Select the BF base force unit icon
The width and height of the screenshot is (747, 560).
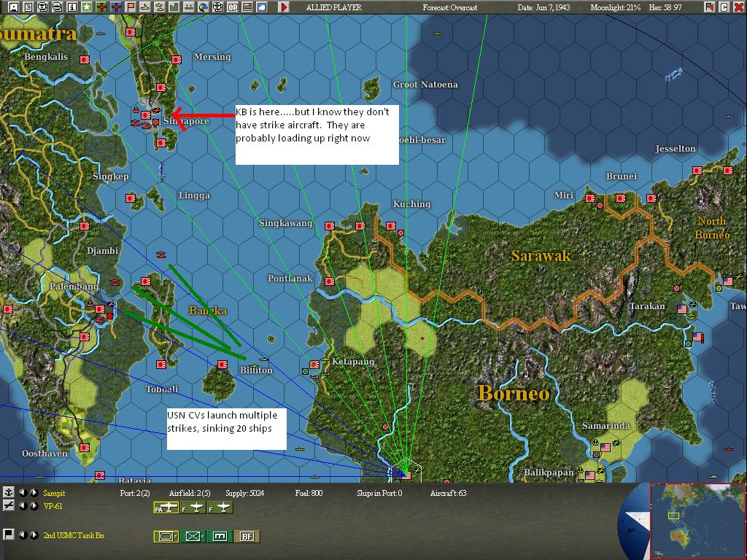tap(247, 536)
